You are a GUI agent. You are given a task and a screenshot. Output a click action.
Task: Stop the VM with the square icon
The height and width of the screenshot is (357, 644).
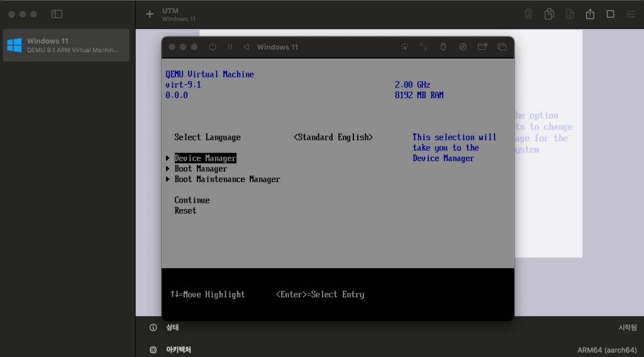pyautogui.click(x=611, y=14)
